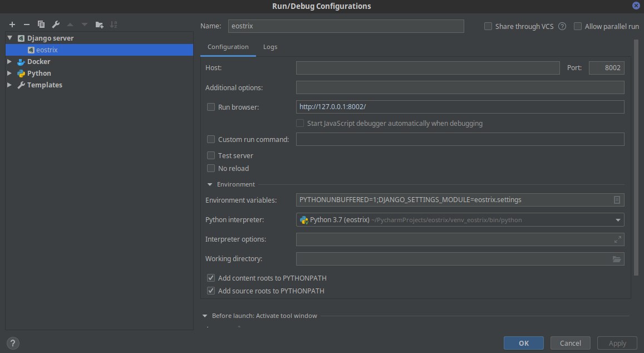644x353 pixels.
Task: Enable Allow parallel run
Action: (x=577, y=26)
